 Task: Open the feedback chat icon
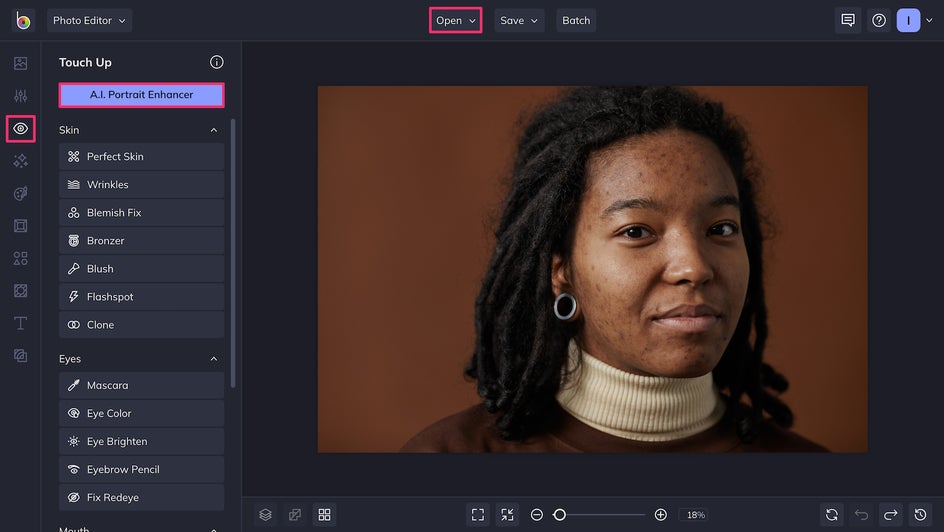848,20
